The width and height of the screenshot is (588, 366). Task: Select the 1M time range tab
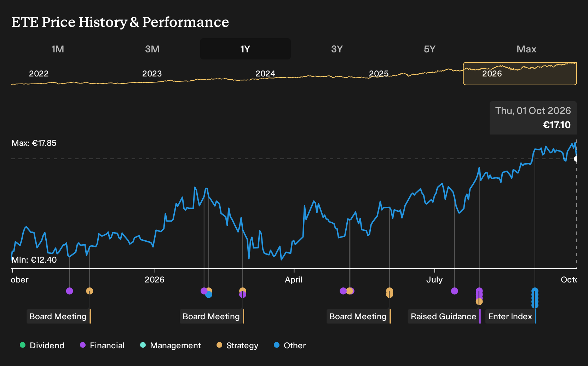(58, 49)
